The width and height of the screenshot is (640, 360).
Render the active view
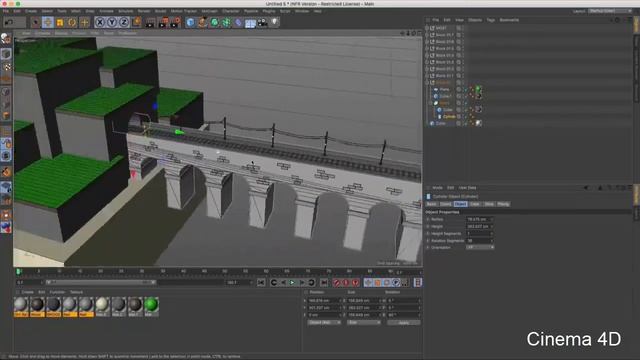tap(150, 22)
